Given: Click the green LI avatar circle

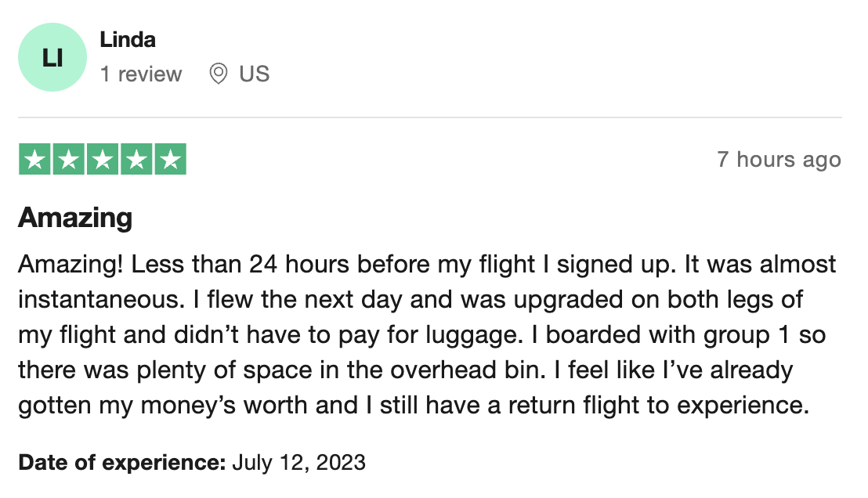Looking at the screenshot, I should [52, 57].
